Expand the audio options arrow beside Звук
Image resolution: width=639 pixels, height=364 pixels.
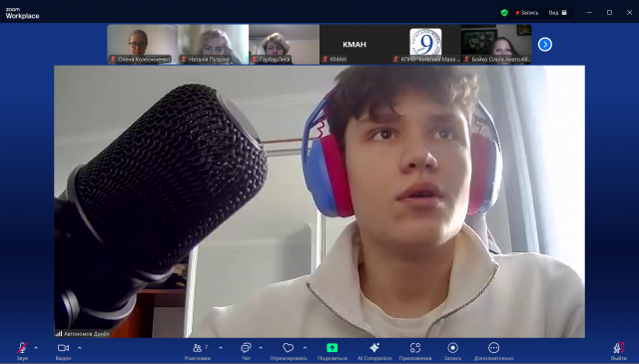pos(36,348)
